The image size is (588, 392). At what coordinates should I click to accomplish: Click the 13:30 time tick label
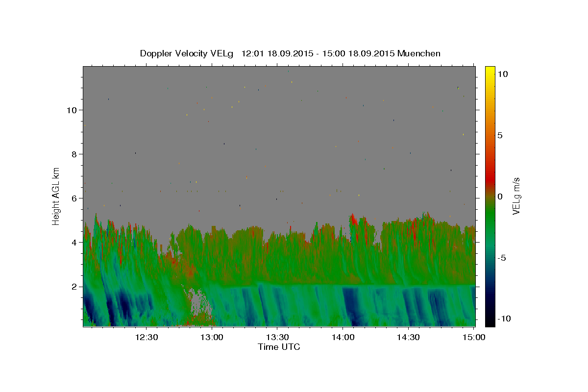[277, 337]
